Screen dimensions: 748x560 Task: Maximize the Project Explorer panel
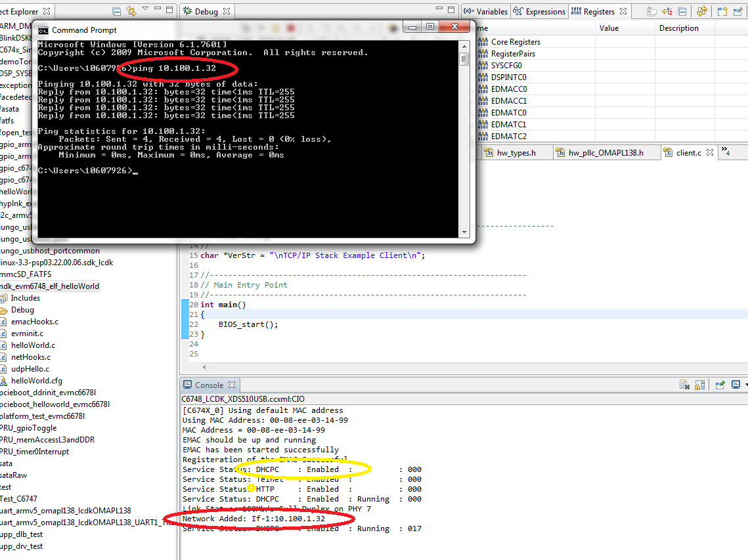click(169, 10)
